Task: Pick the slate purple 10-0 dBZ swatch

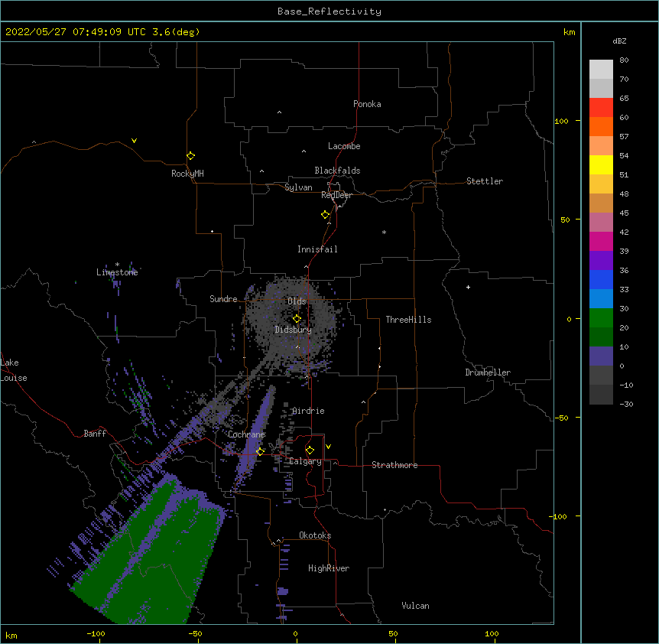Action: tap(601, 356)
